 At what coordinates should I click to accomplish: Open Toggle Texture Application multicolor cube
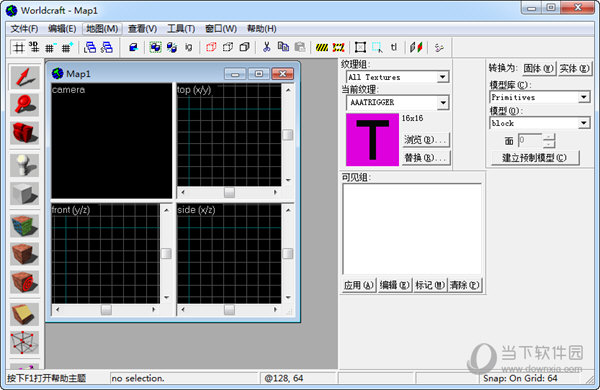[24, 225]
